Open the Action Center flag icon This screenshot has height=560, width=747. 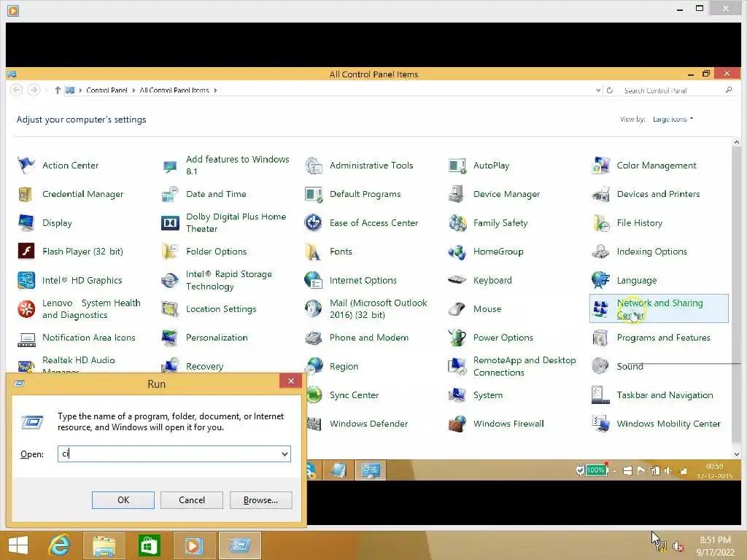[26, 166]
